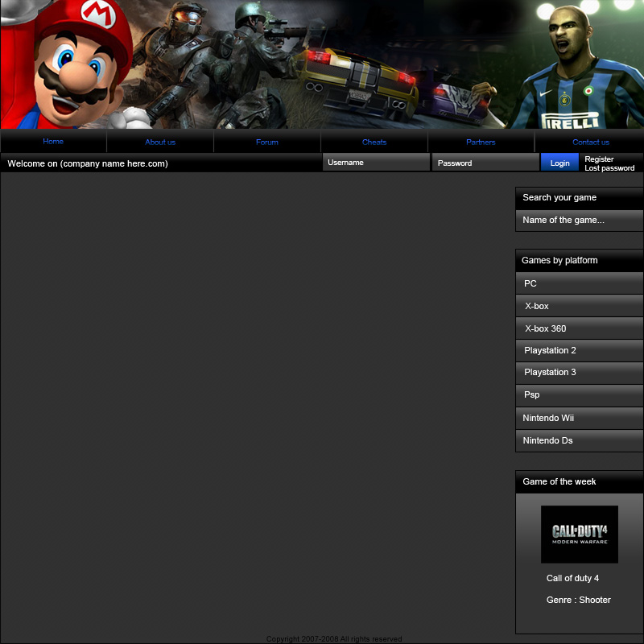Click the soccer player in the banner

pos(575,68)
